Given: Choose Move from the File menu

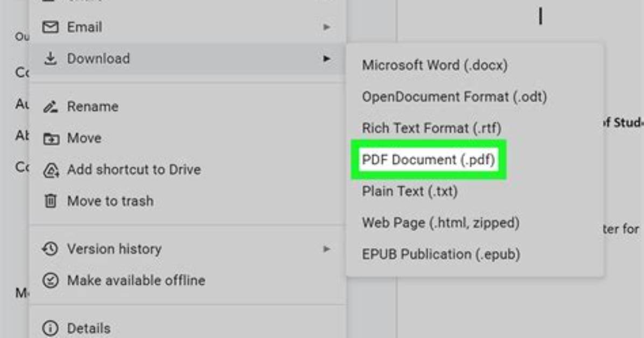Looking at the screenshot, I should (187, 138).
